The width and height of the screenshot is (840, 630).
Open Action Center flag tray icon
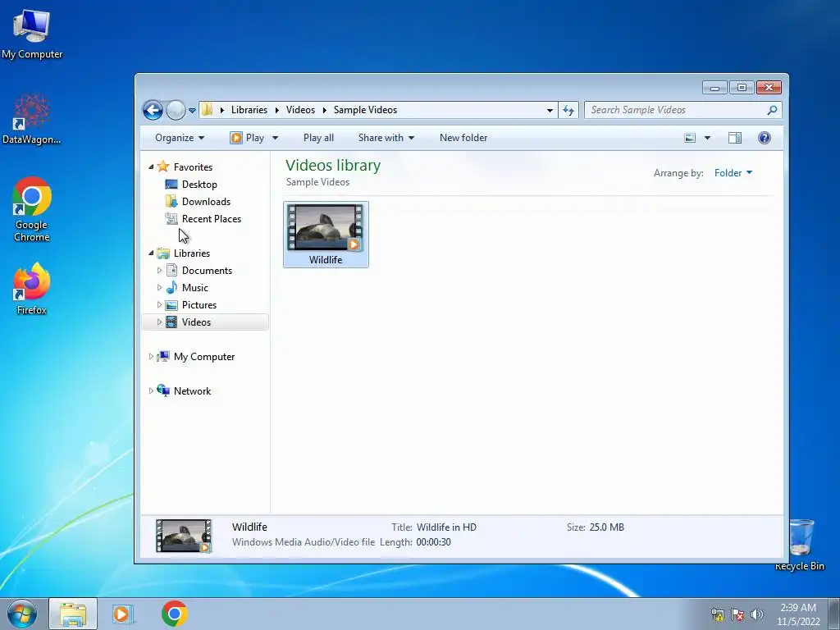pos(737,614)
